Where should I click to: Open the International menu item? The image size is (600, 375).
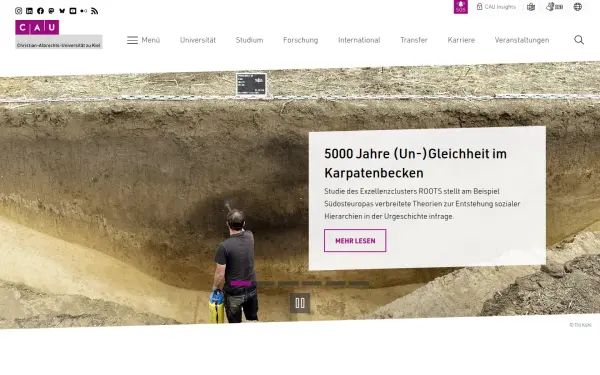pyautogui.click(x=359, y=40)
